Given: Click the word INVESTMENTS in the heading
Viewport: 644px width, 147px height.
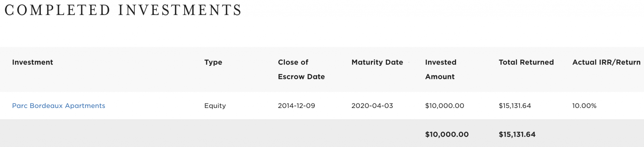Looking at the screenshot, I should click(x=180, y=10).
